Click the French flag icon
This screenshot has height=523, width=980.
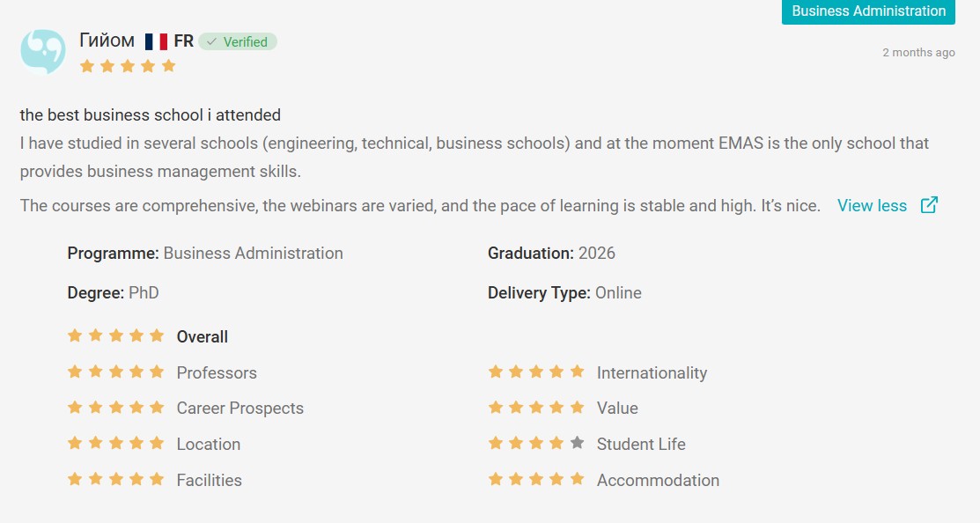coord(156,42)
